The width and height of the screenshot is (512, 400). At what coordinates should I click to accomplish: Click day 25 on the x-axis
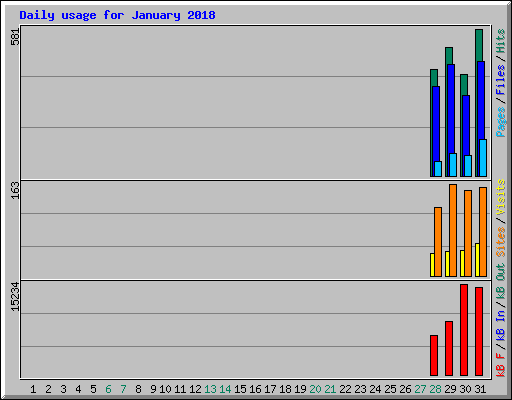point(390,389)
